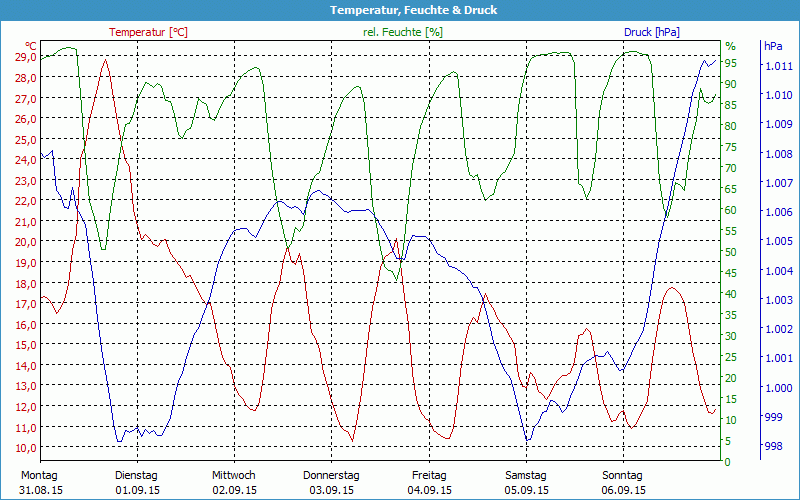Click the '21,0' temperature axis value
Screen dimensions: 800x500
click(x=26, y=221)
